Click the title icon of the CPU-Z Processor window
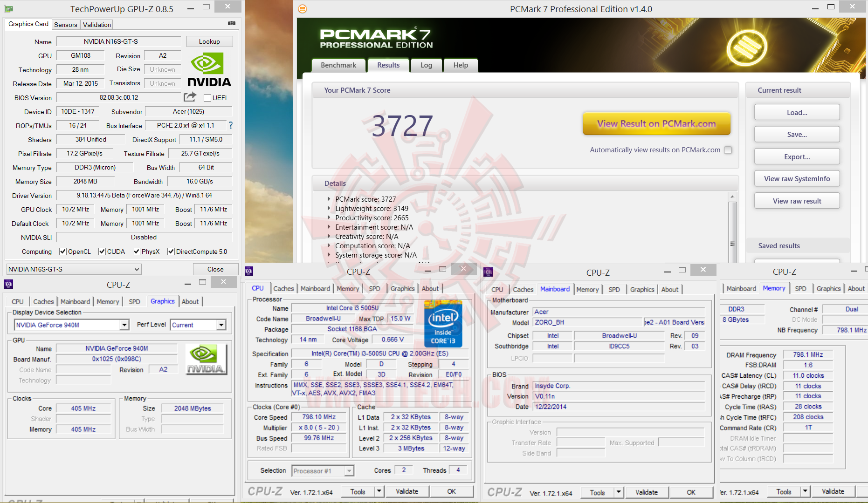 [x=249, y=271]
